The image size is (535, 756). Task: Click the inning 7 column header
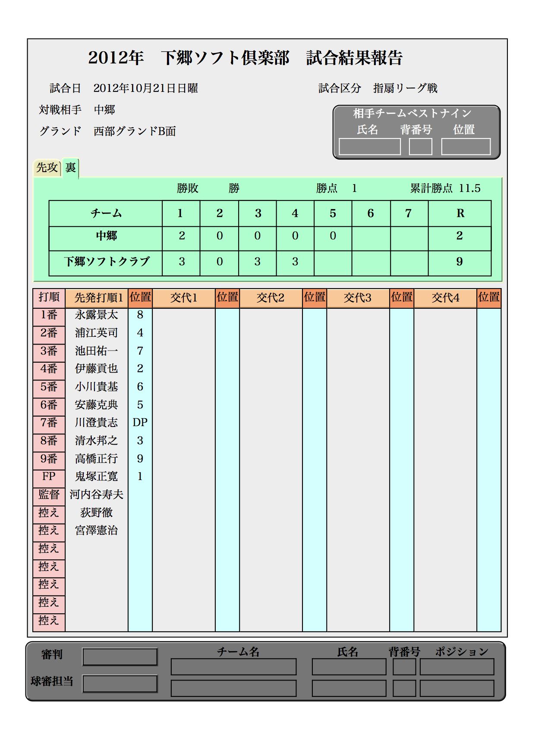click(409, 213)
